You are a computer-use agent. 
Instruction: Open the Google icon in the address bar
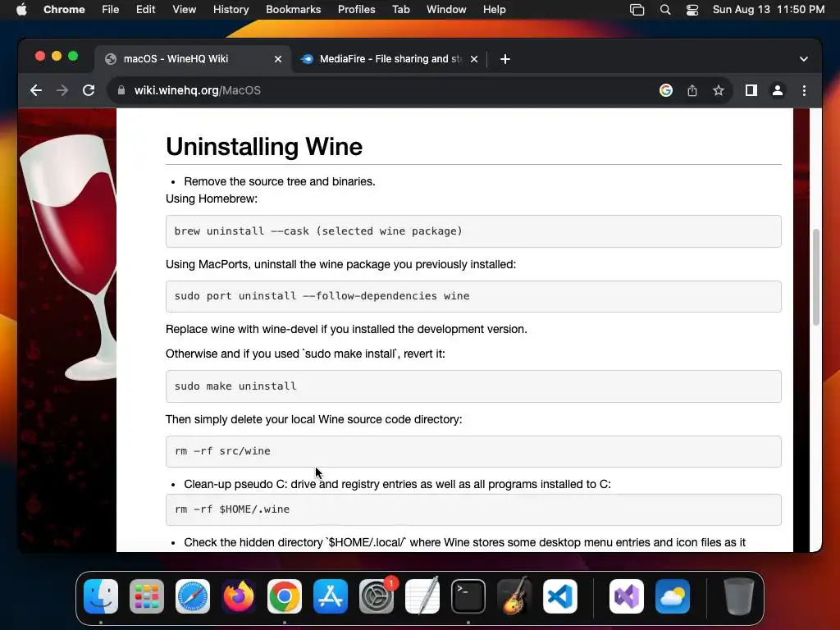[666, 90]
